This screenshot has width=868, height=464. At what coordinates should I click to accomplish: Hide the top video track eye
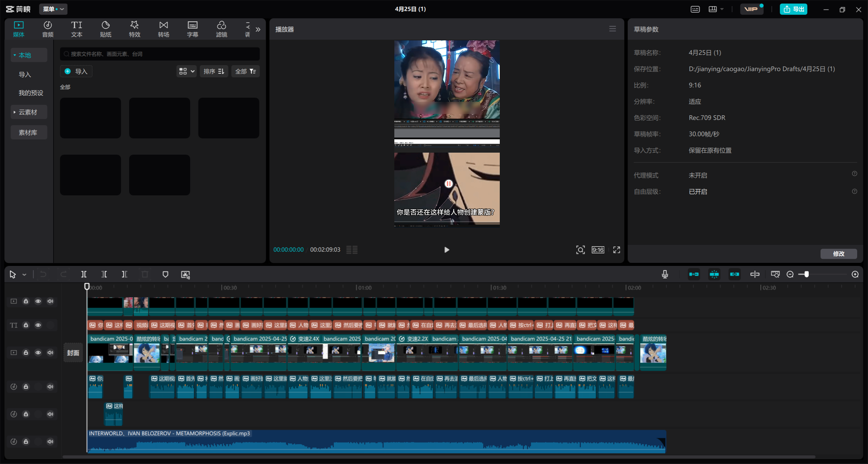pyautogui.click(x=38, y=301)
